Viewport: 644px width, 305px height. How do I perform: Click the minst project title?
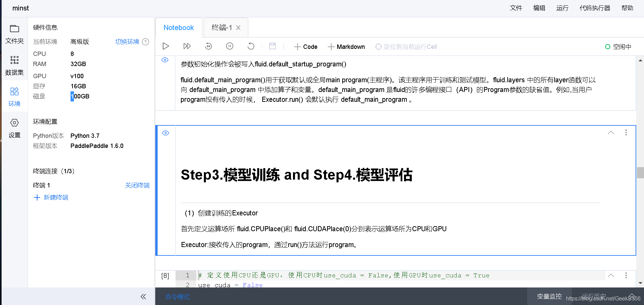[21, 8]
